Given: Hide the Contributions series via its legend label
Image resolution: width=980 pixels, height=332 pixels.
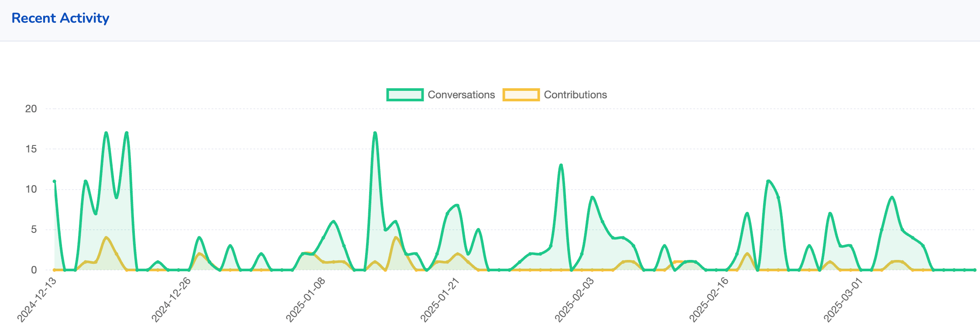Looking at the screenshot, I should point(575,95).
